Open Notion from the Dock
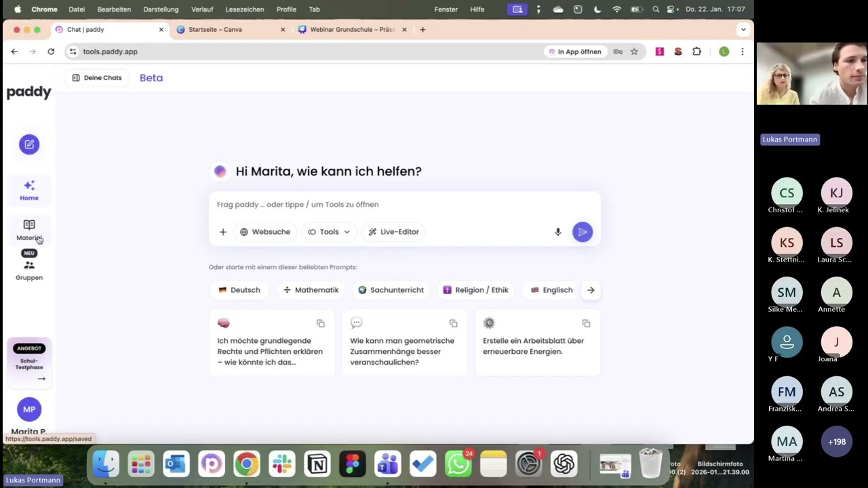 317,464
